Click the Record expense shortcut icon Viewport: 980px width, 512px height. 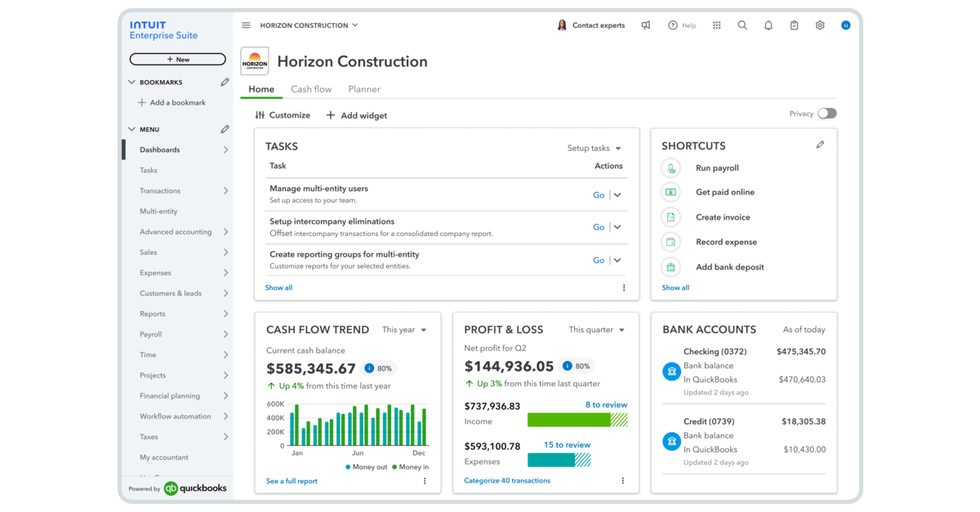tap(670, 242)
